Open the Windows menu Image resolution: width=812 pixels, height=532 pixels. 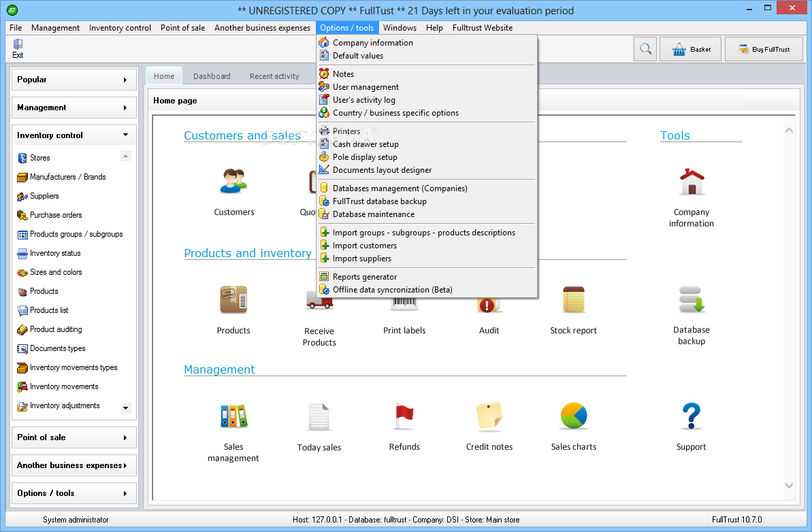(400, 28)
